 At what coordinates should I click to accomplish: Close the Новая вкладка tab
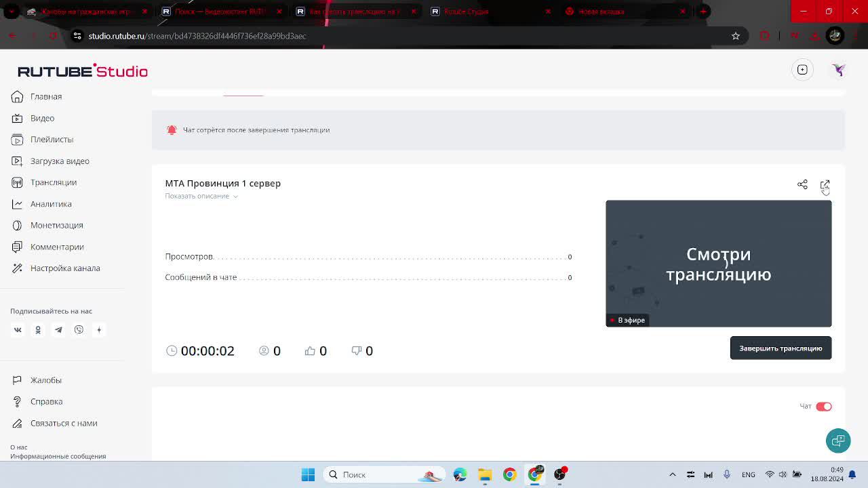tap(683, 12)
